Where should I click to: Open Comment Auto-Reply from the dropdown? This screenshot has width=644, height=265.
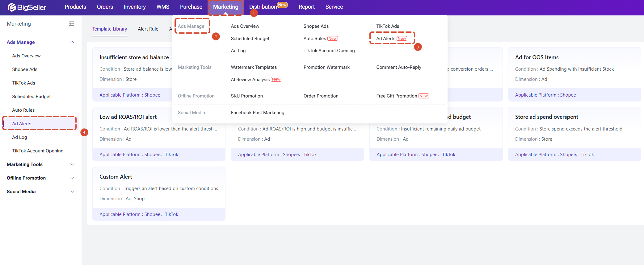click(x=399, y=67)
